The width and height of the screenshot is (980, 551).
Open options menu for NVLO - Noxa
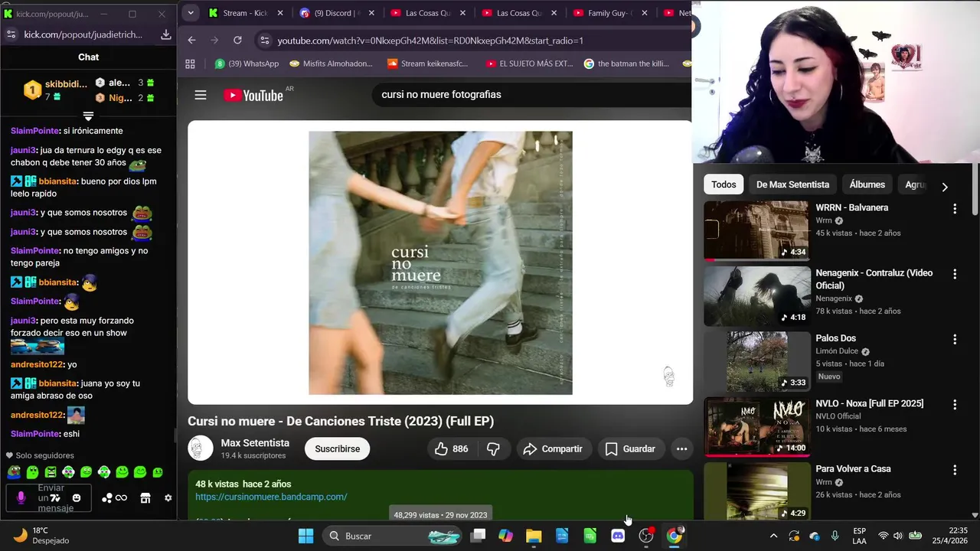[955, 405]
